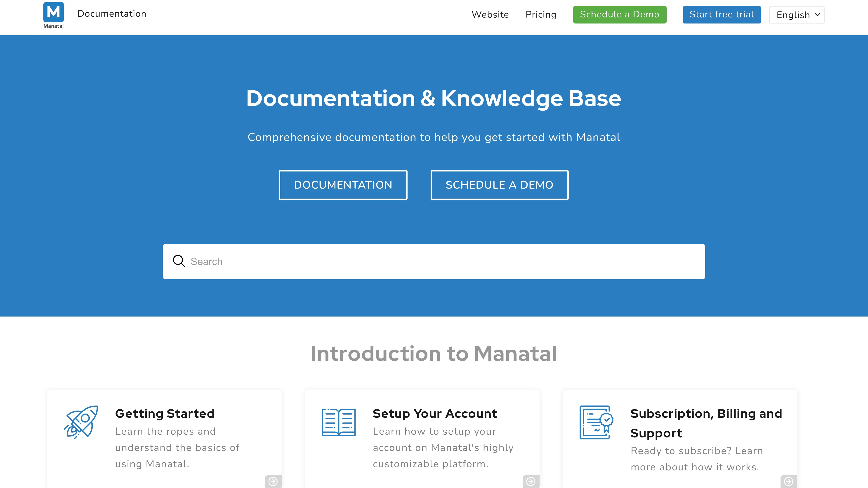Click arrow icon on Getting Started card
The height and width of the screenshot is (488, 868).
pyautogui.click(x=273, y=482)
